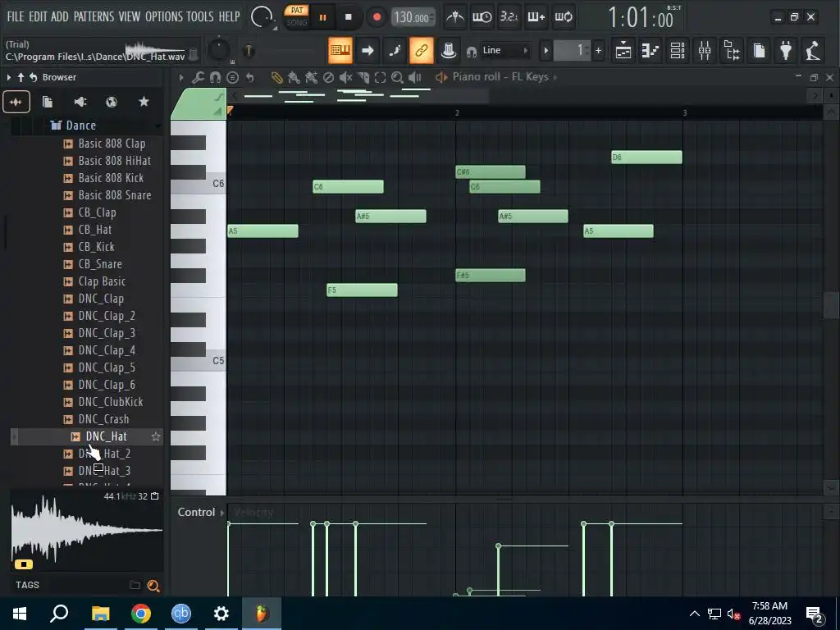The image size is (840, 630).
Task: Select the Mute tool speaker icon
Action: (x=345, y=78)
